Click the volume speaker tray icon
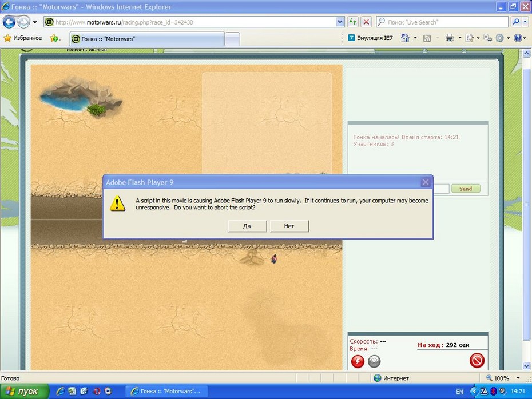 [502, 391]
